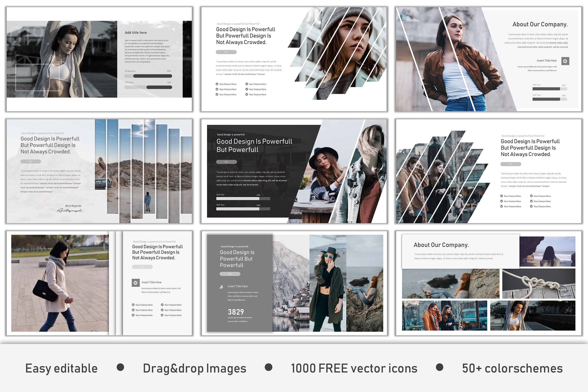Click bullet dot right before 50+ colorschemes
The width and height of the screenshot is (588, 392).
(x=439, y=367)
